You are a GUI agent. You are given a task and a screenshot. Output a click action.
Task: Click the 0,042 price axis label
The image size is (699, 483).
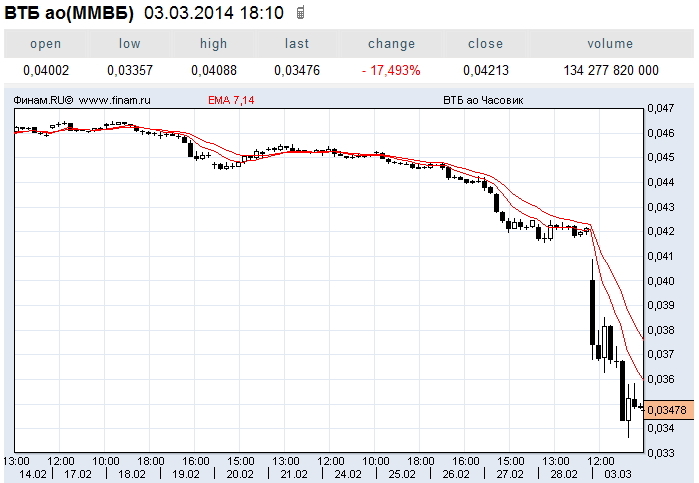(x=661, y=231)
